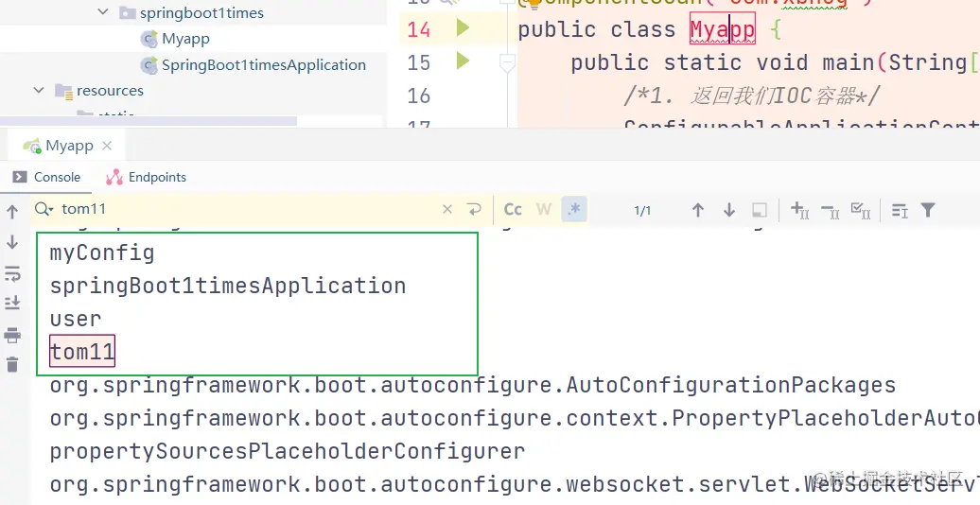Click the myConfig line in console output

click(102, 253)
